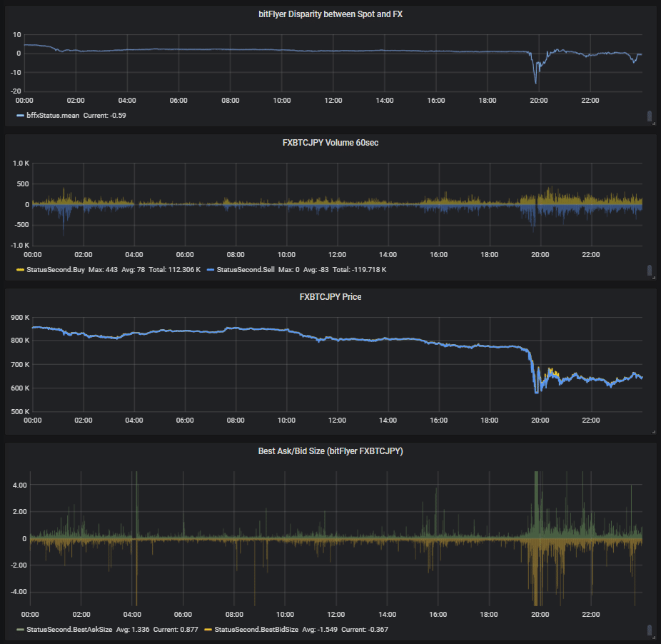The height and width of the screenshot is (644, 661).
Task: Open the FXBTCJPY Price panel title menu
Action: [330, 297]
